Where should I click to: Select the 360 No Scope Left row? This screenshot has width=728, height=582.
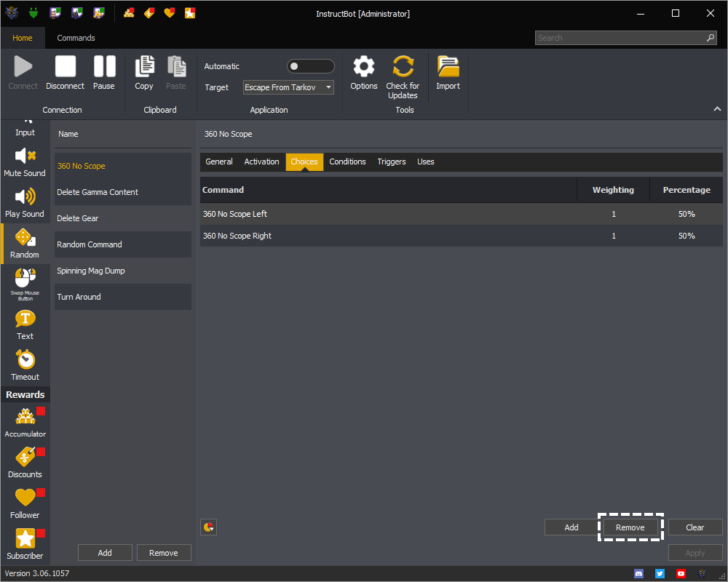[462, 214]
